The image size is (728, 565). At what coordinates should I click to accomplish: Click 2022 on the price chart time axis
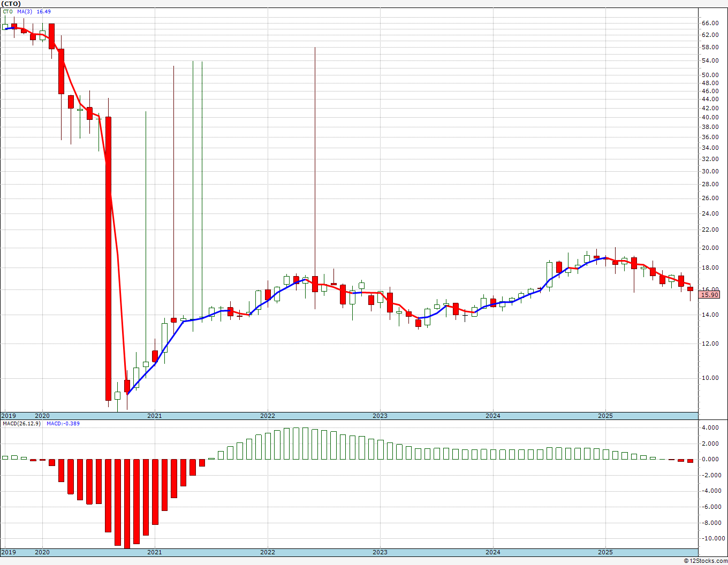click(268, 416)
